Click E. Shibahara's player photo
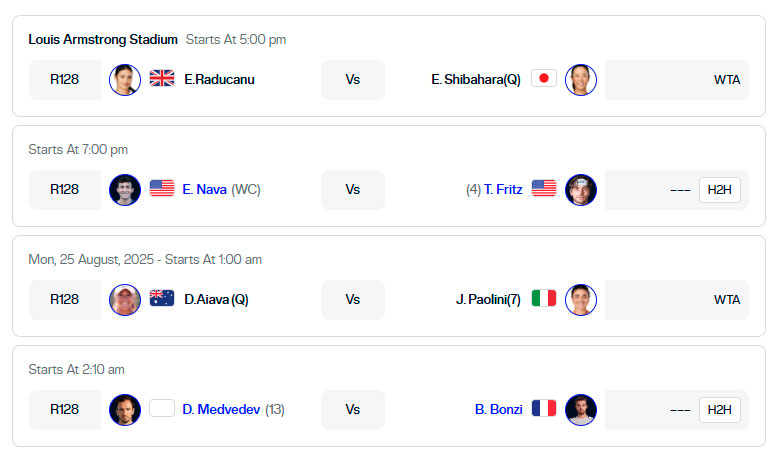 [581, 80]
